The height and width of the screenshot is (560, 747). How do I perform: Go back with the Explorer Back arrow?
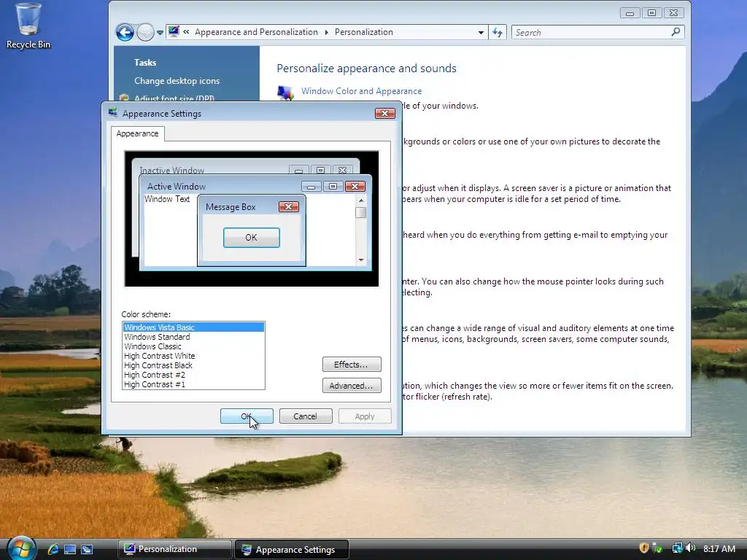point(125,32)
